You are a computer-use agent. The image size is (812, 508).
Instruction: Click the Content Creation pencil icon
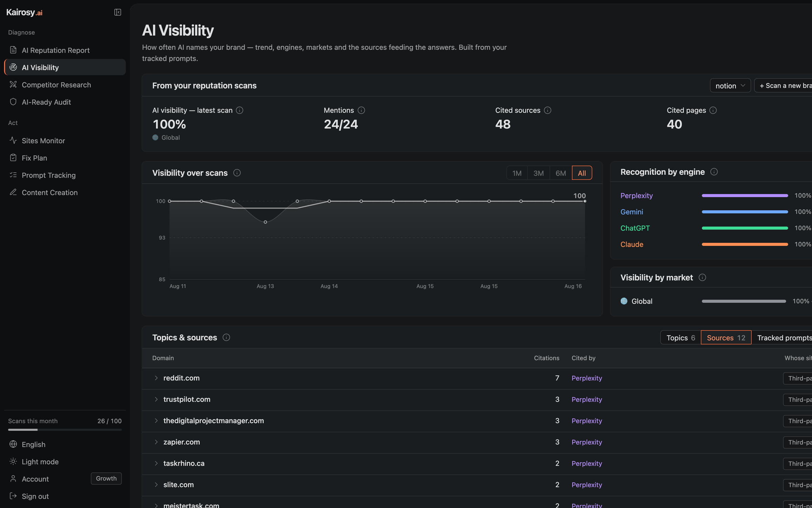click(13, 192)
